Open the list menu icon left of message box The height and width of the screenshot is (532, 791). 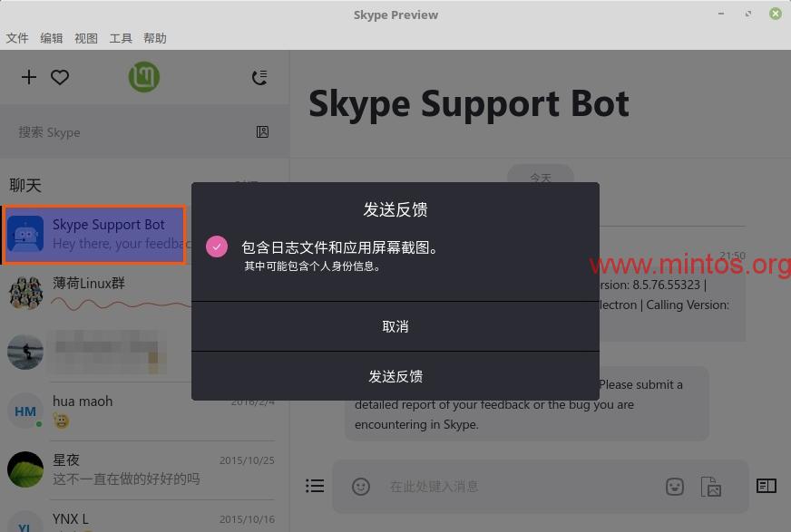tap(315, 487)
